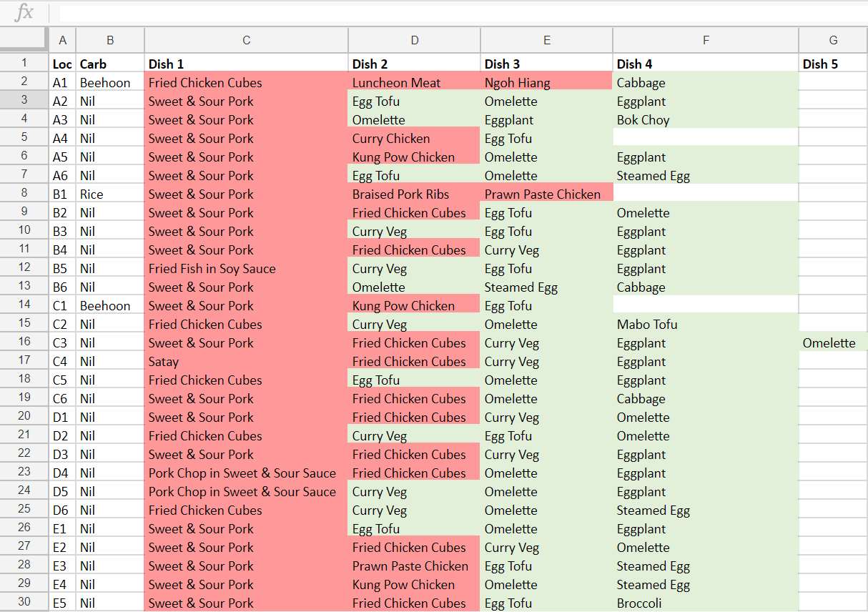The image size is (868, 612).
Task: Select column C header
Action: click(246, 40)
